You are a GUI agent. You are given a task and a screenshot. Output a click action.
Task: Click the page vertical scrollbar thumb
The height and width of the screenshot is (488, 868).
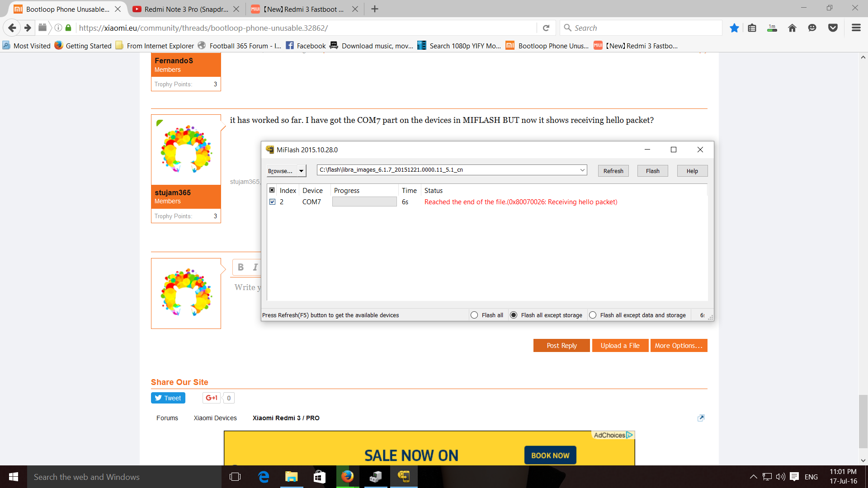[863, 421]
